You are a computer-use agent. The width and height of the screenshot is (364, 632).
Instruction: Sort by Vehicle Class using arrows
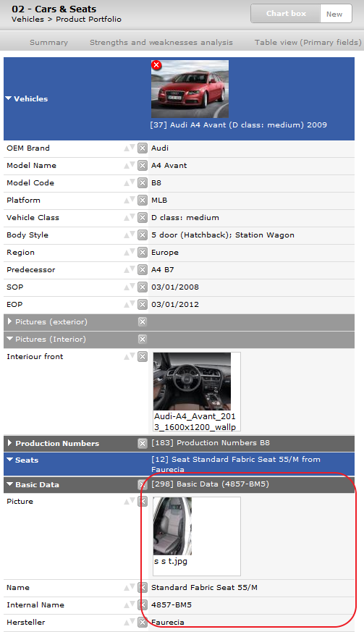point(130,217)
